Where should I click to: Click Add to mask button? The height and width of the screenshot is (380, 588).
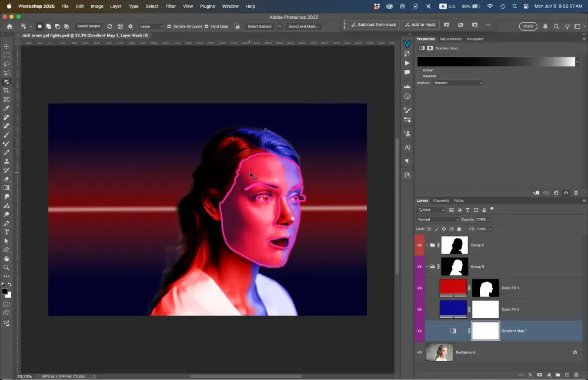420,25
